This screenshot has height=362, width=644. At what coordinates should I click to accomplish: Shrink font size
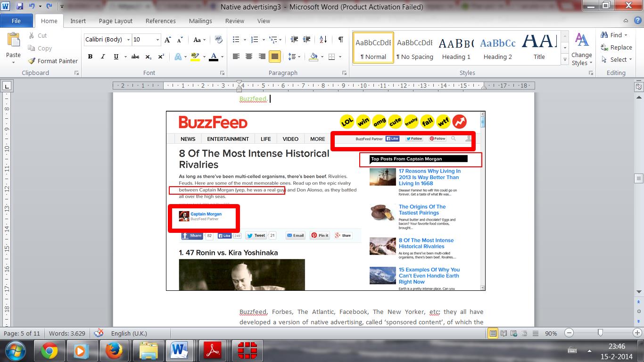(181, 40)
